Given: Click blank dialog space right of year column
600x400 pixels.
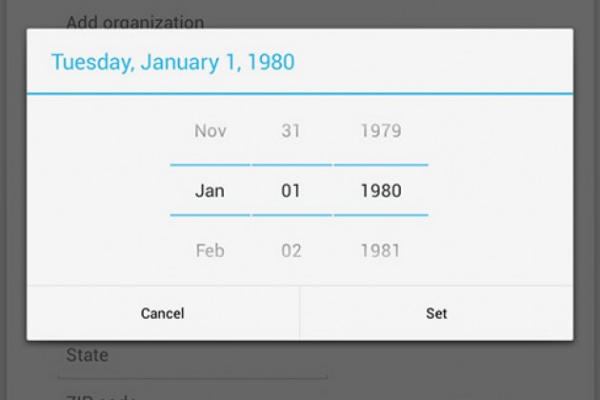Looking at the screenshot, I should pos(500,190).
